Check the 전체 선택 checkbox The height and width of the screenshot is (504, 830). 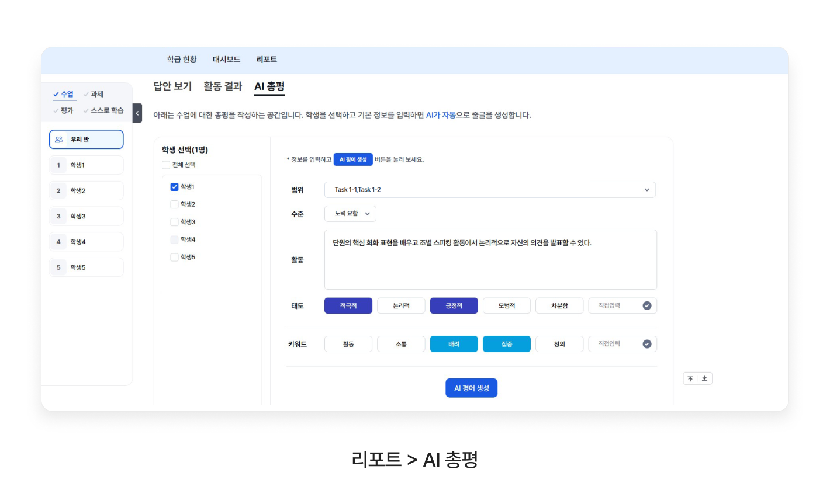(166, 165)
